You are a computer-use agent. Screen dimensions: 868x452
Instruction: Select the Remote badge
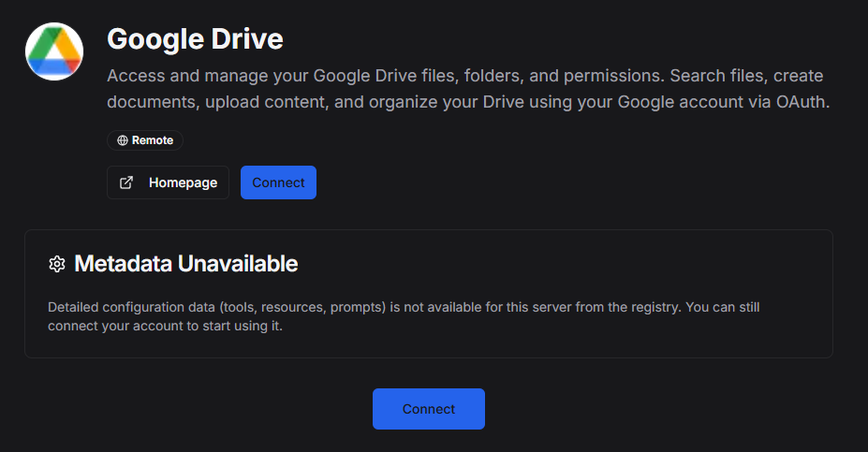coord(145,140)
